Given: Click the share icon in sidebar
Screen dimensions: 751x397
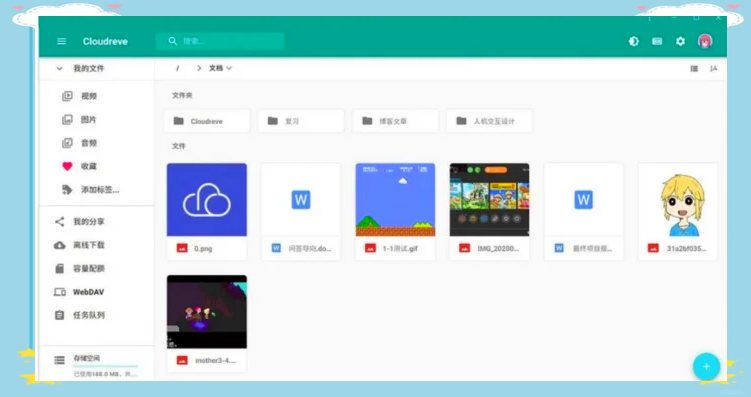Looking at the screenshot, I should click(59, 222).
